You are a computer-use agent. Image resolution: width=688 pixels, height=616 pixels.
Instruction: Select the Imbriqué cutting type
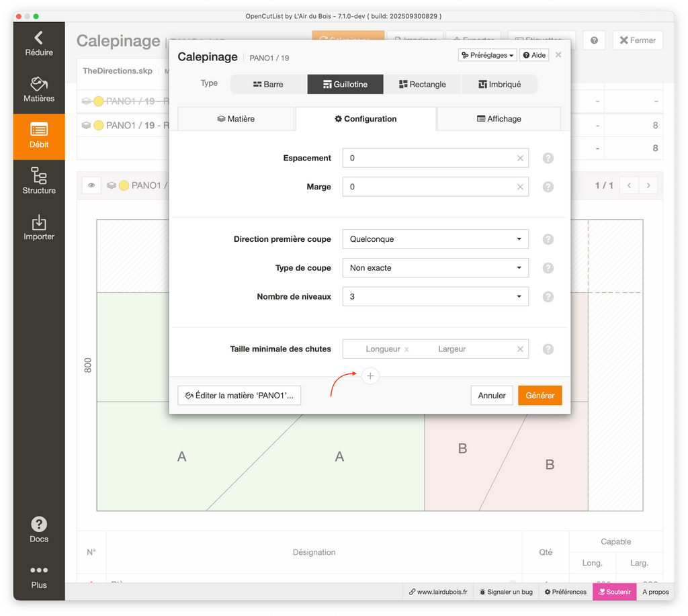click(x=500, y=84)
